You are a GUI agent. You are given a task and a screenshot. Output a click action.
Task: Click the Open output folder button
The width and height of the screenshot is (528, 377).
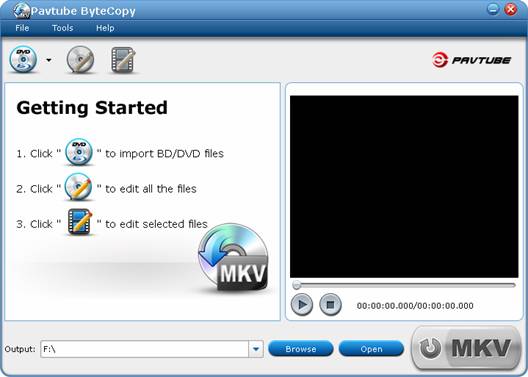pyautogui.click(x=371, y=349)
